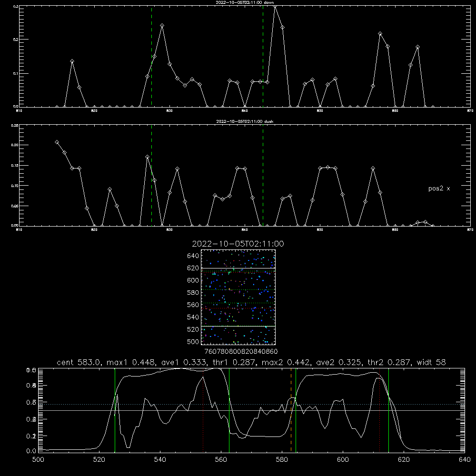Image resolution: width=476 pixels, height=476 pixels.
Task: Click the '760780800820840860' x-axis label under scatter image
Action: point(241,352)
